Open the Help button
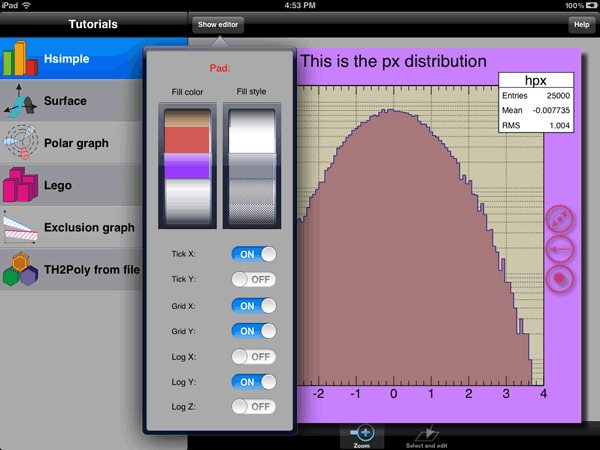 (x=579, y=24)
